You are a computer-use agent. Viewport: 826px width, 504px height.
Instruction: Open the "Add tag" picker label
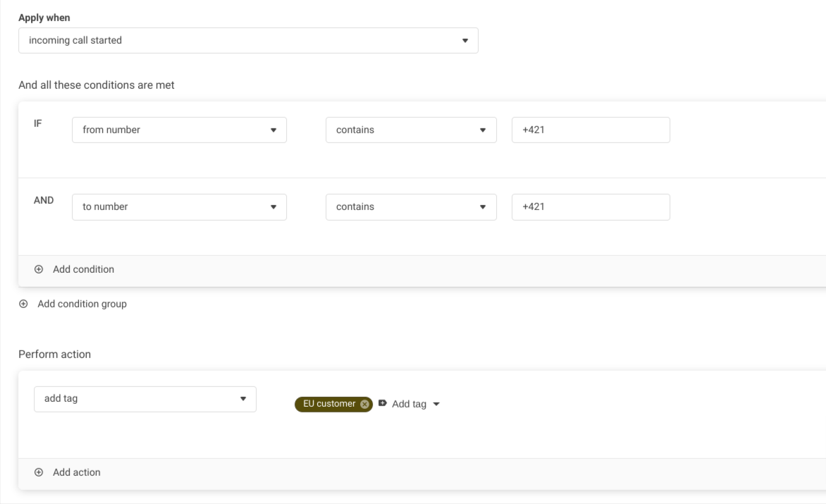tap(409, 405)
